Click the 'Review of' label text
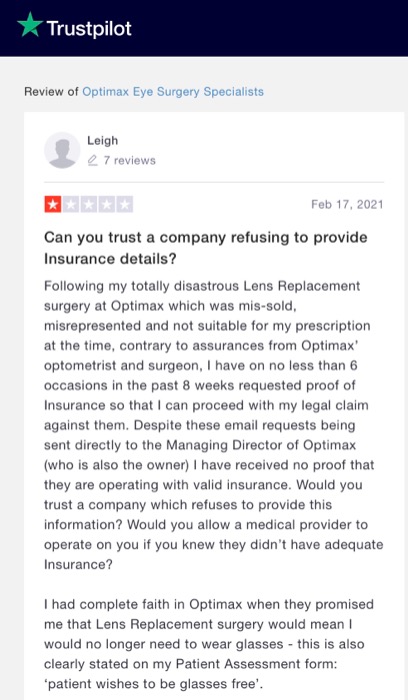Image resolution: width=408 pixels, height=700 pixels. pyautogui.click(x=51, y=92)
